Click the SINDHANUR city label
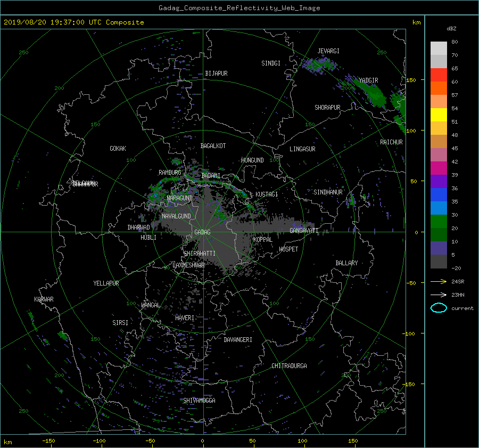Viewport: 479px width, 448px height. (328, 192)
